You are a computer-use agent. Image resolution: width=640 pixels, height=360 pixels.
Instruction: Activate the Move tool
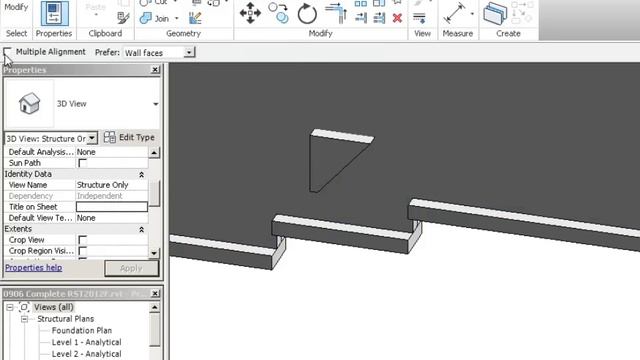250,13
